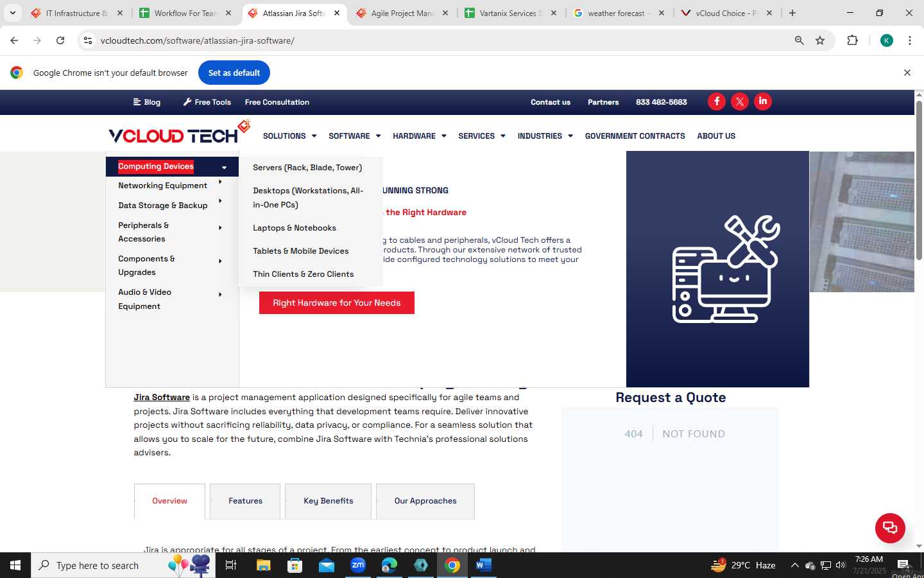Choose Servers (Rack, Blade, Tower)
The image size is (924, 578).
307,168
